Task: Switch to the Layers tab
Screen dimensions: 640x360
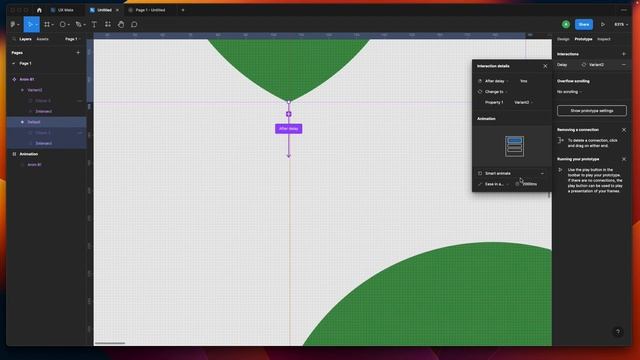Action: (x=25, y=39)
